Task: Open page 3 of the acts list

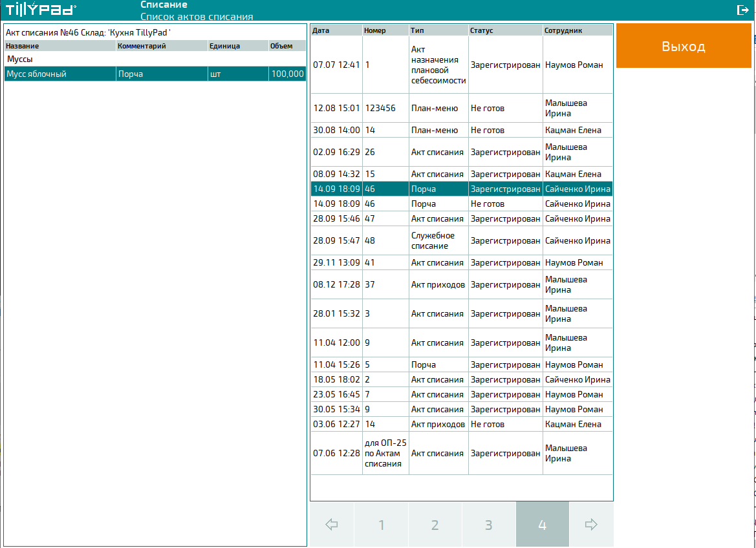Action: tap(488, 524)
